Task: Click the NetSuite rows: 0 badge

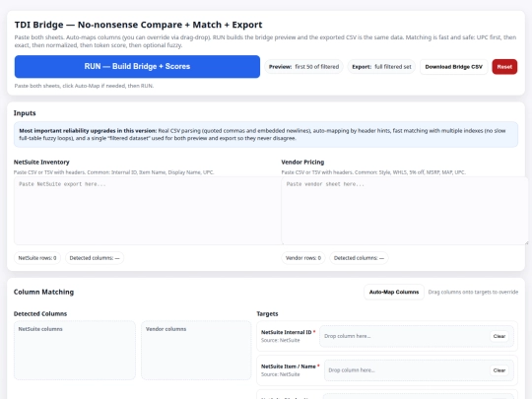Action: (37, 258)
